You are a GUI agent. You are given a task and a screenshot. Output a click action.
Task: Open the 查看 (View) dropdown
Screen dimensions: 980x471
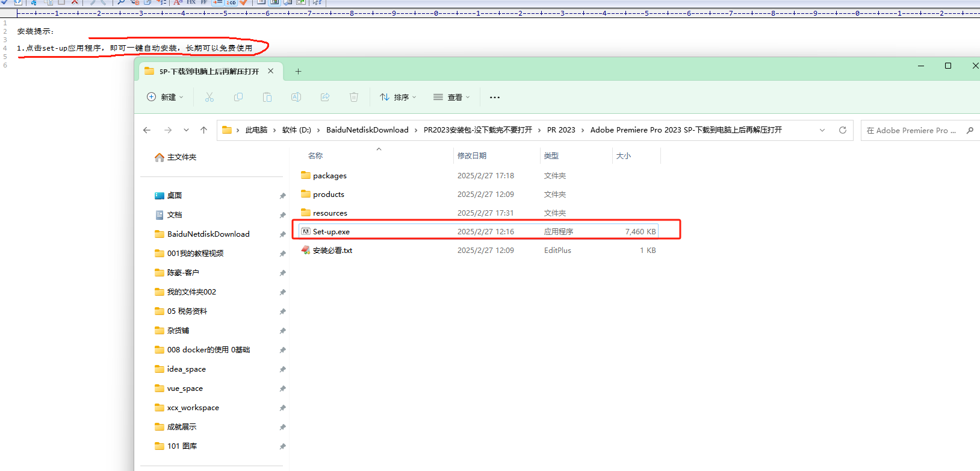click(x=451, y=97)
